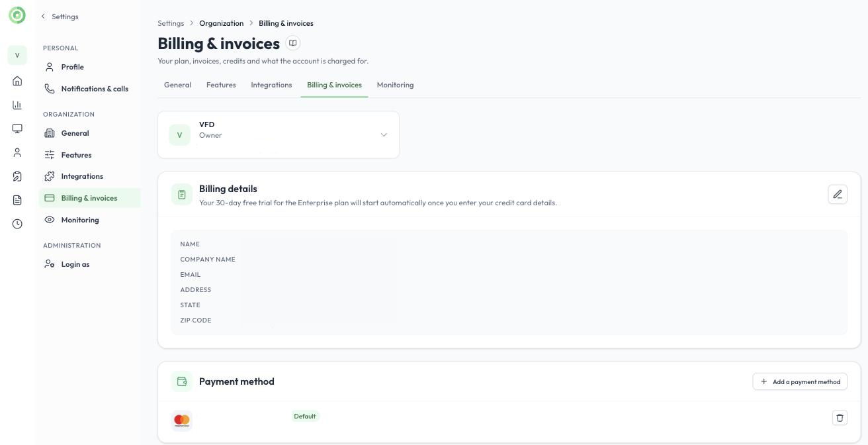Go to the home icon in left rail
868x445 pixels.
pyautogui.click(x=17, y=81)
